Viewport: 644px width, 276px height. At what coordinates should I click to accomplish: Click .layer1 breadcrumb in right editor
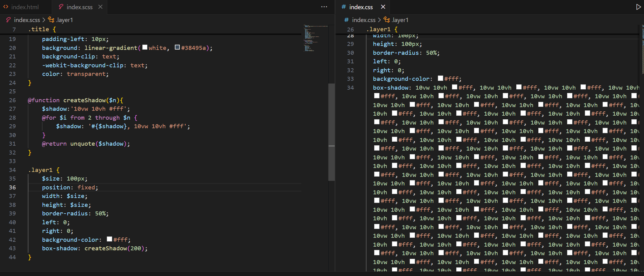pos(400,20)
